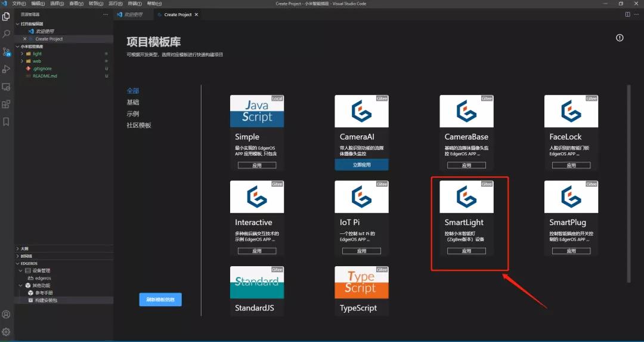Close the Create Project tab

click(196, 14)
